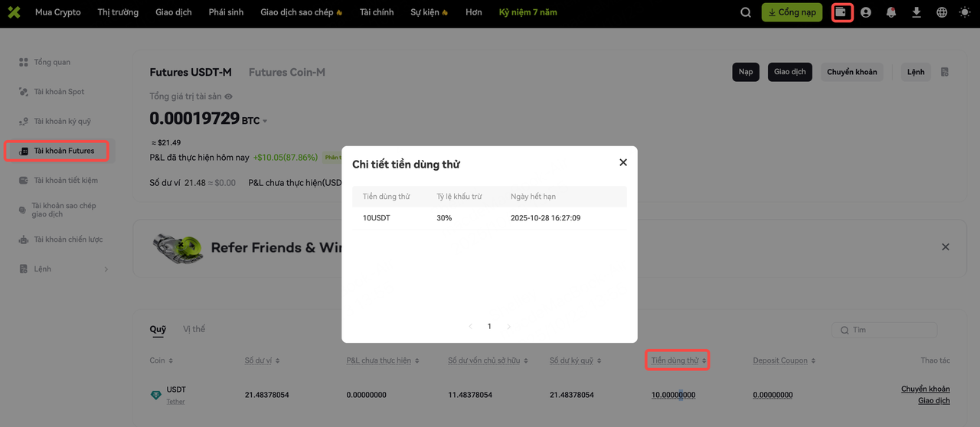Toggle the sun theme switch

(x=963, y=12)
